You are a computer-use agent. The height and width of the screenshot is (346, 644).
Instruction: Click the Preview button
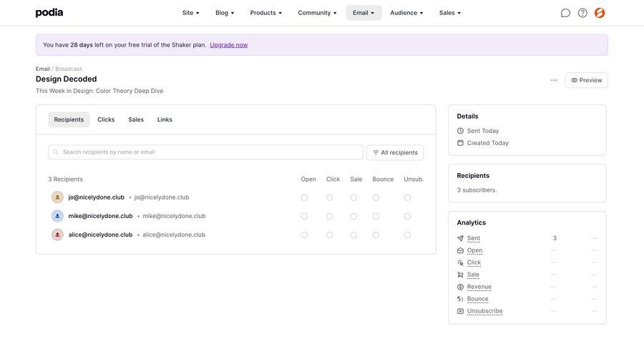587,80
